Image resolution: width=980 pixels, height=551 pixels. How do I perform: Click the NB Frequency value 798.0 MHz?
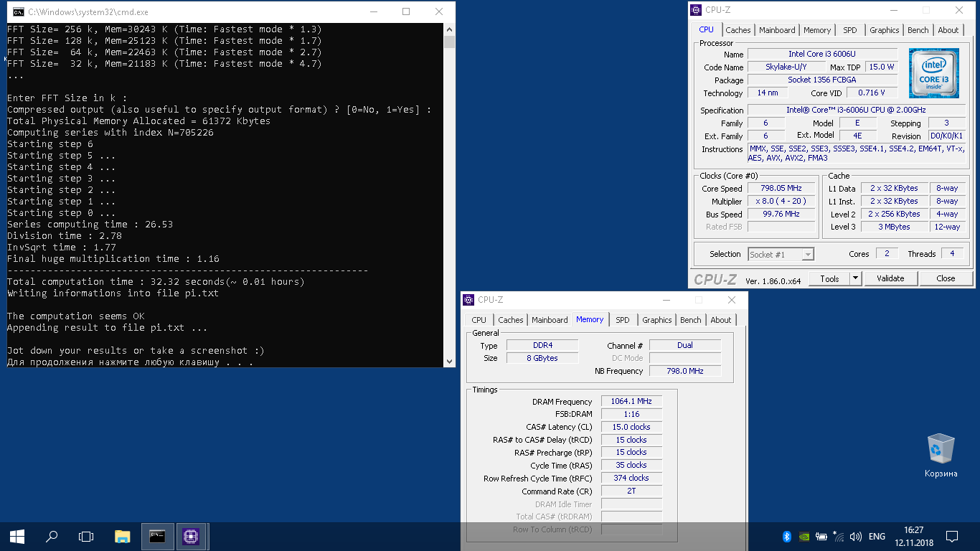click(685, 371)
